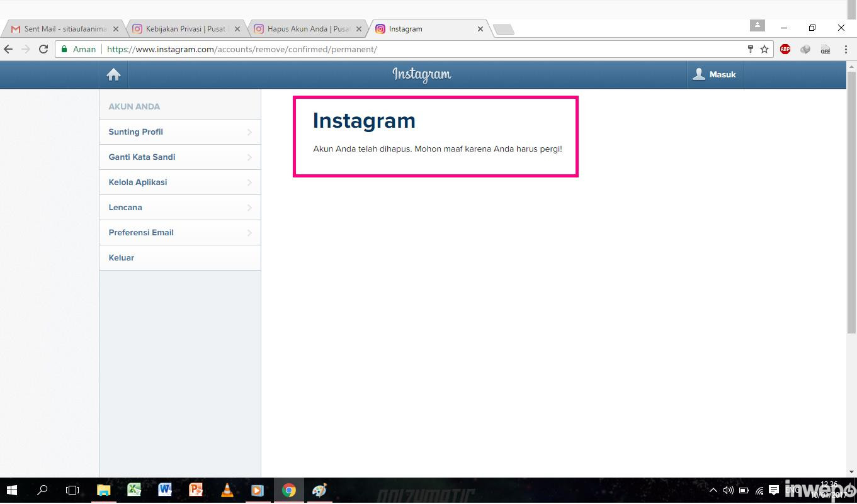Open VLC media player from taskbar
Image resolution: width=857 pixels, height=504 pixels.
227,490
